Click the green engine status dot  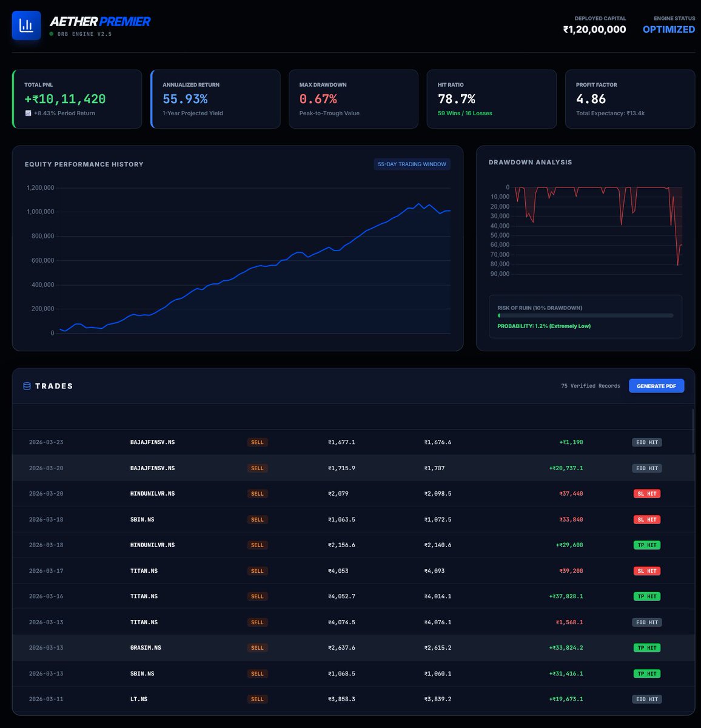[52, 34]
